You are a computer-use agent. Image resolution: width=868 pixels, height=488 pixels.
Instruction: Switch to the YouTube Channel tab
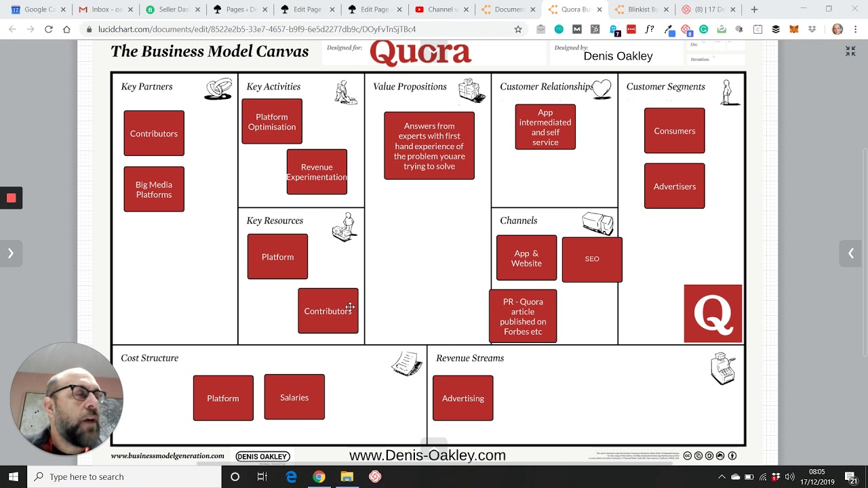pyautogui.click(x=441, y=9)
